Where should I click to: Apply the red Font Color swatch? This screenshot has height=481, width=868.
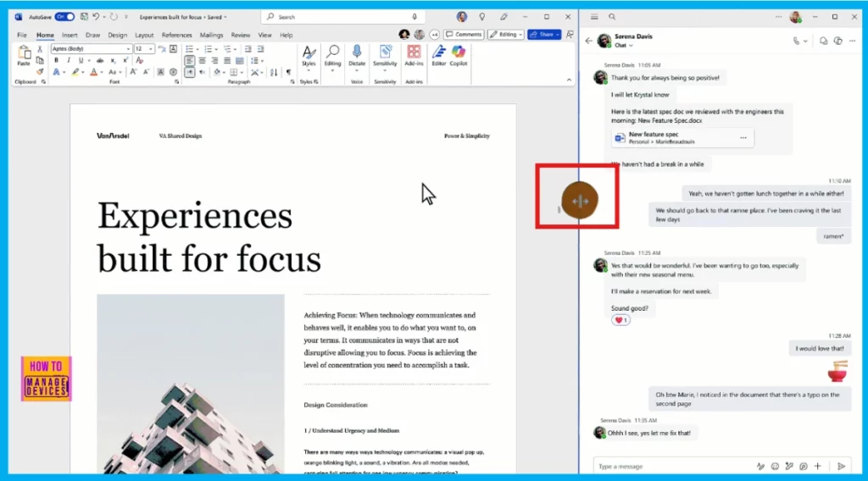93,72
